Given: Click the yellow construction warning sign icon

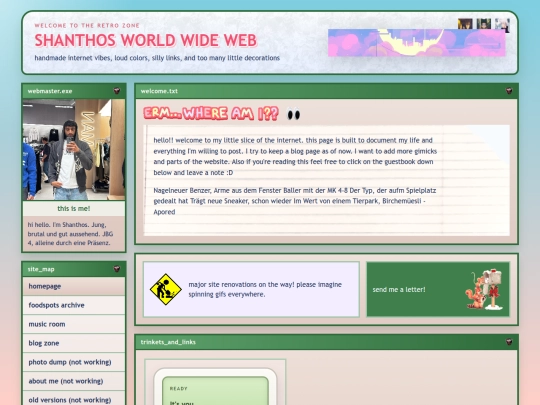Looking at the screenshot, I should click(x=166, y=289).
